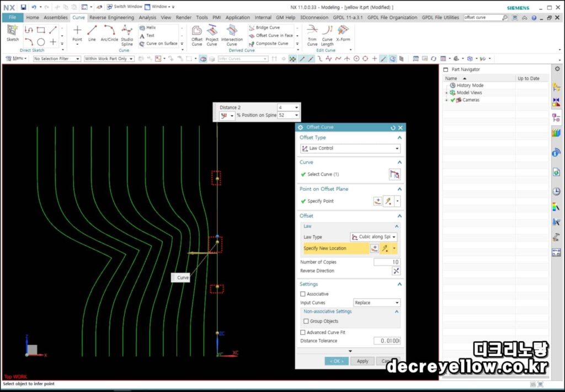The width and height of the screenshot is (565, 392).
Task: Switch to the Reverse Engineering tab
Action: pos(111,17)
